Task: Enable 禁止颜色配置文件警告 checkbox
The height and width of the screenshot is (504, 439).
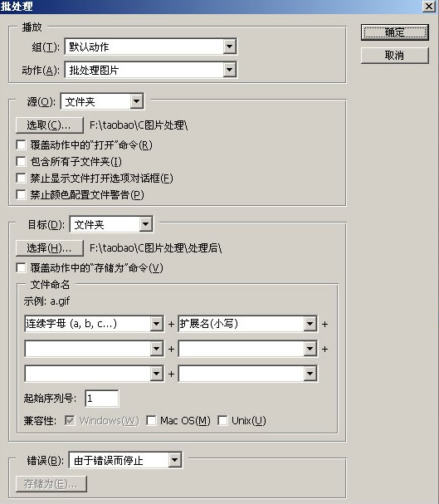Action: pyautogui.click(x=22, y=194)
